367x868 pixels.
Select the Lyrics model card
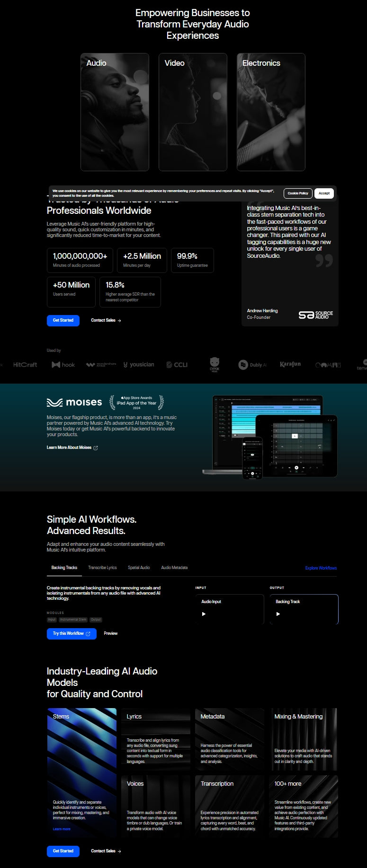tap(155, 739)
